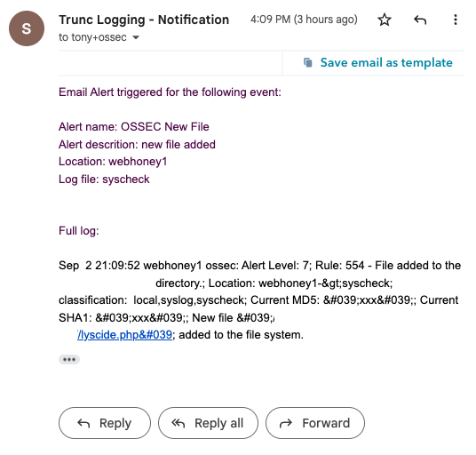Click the Reply button
The width and height of the screenshot is (476, 455).
tap(105, 423)
